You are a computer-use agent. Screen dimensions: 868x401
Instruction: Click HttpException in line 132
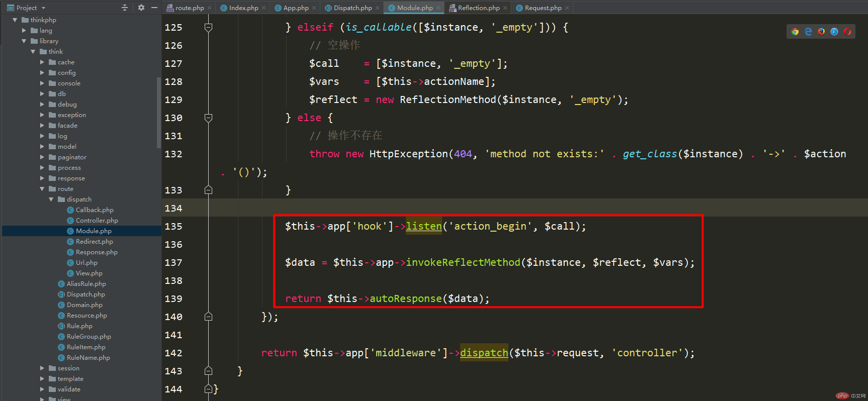(x=408, y=154)
